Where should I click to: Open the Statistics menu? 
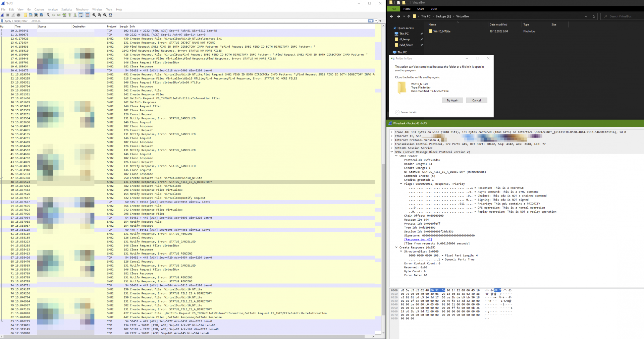click(x=66, y=9)
